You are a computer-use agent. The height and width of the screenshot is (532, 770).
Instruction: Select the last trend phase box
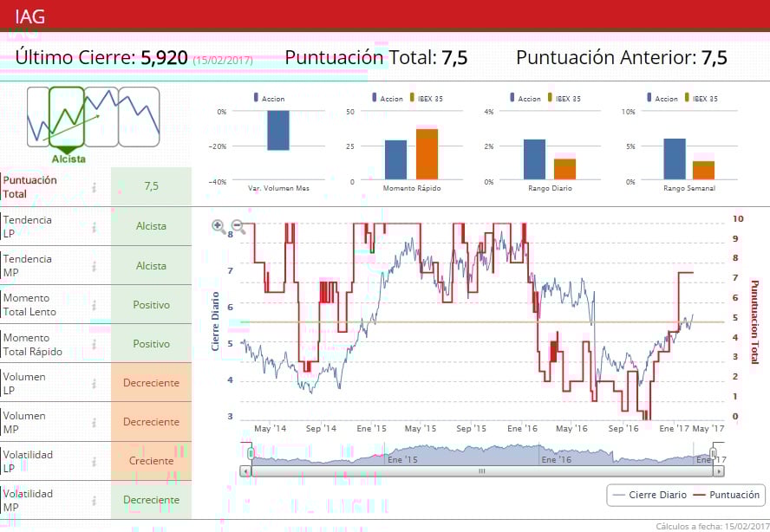139,117
